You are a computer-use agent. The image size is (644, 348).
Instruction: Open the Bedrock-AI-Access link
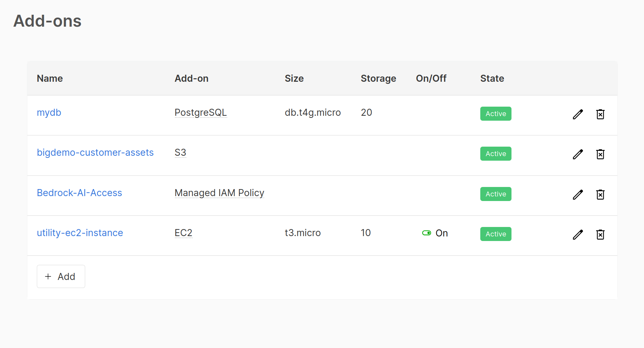tap(79, 193)
